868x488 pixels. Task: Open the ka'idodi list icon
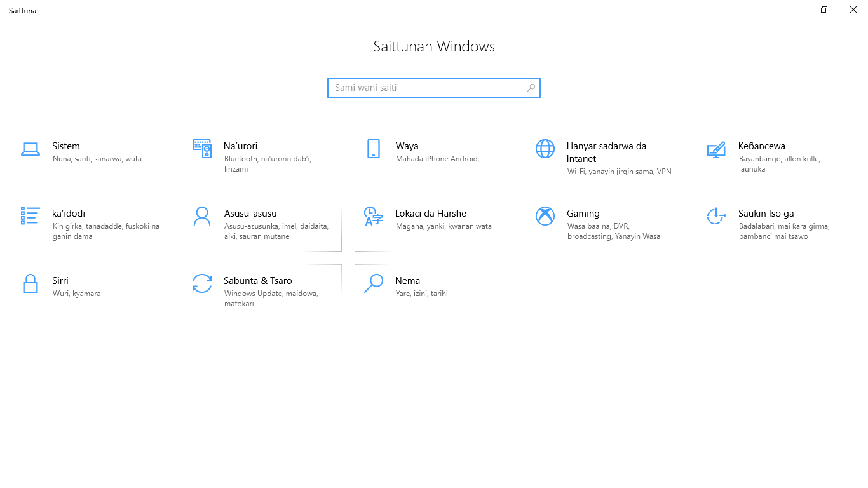pos(31,215)
